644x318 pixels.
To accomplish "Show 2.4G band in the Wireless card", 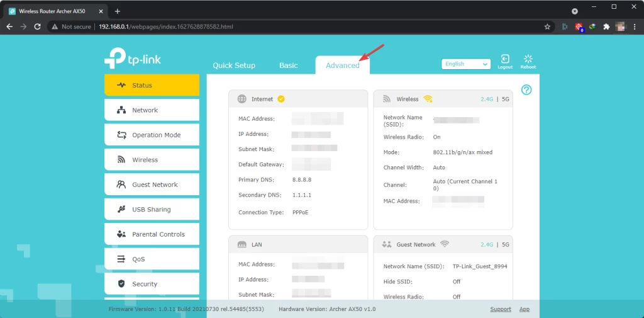I will coord(487,99).
